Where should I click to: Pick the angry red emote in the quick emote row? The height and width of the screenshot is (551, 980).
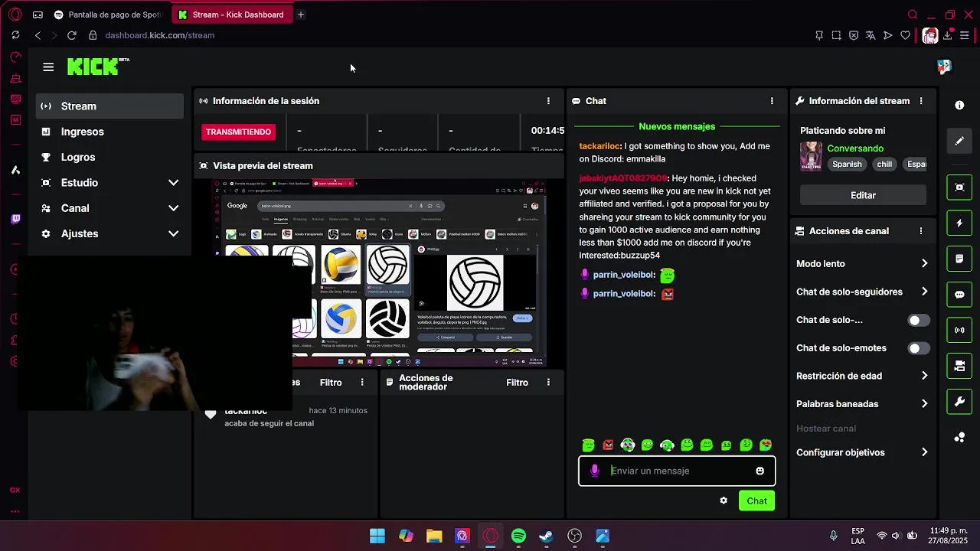[x=608, y=445]
